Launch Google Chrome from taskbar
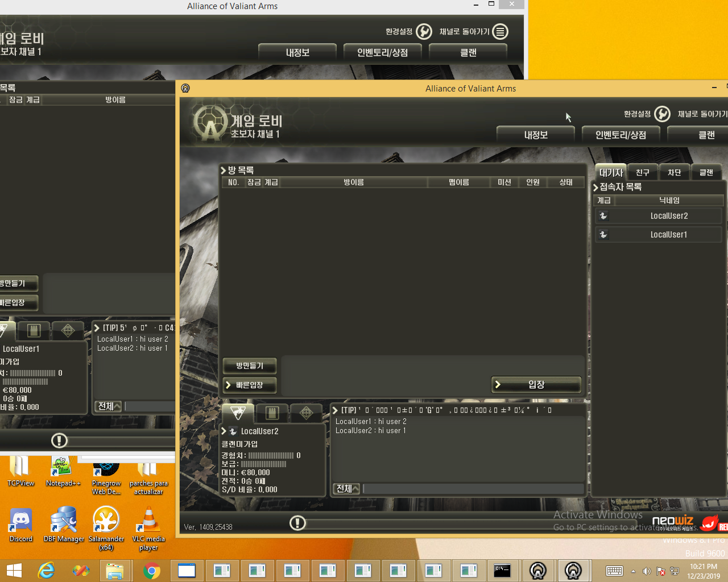The image size is (728, 582). 151,571
